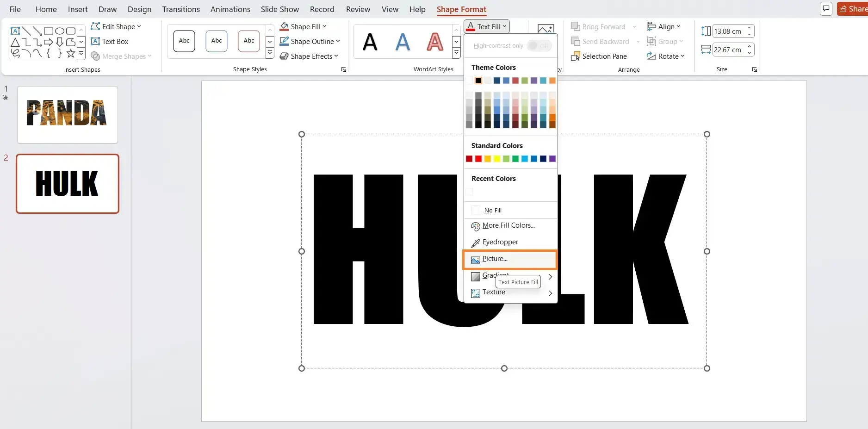Open Shape Outline dropdown
This screenshot has width=868, height=429.
310,41
